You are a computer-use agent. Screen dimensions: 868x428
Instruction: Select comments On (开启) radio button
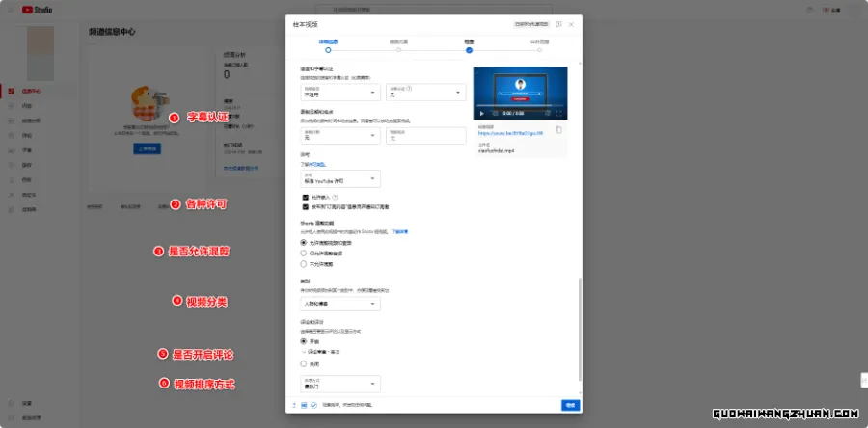tap(303, 342)
